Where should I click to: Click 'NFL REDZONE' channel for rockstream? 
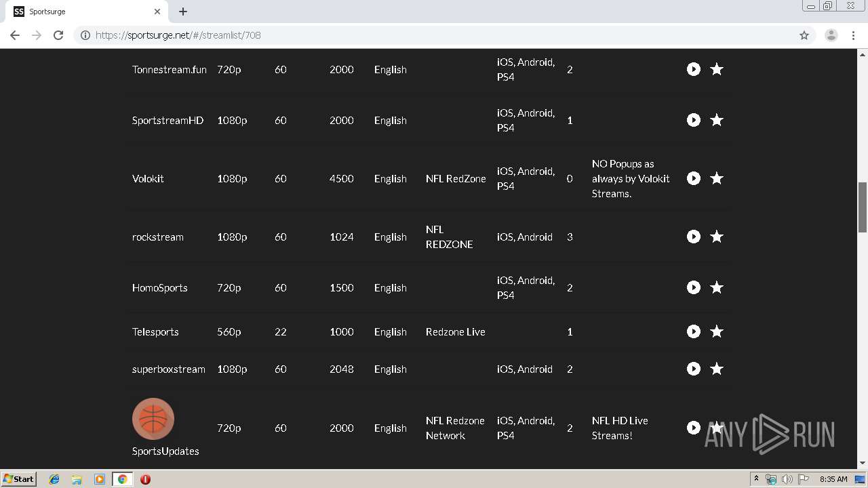click(449, 237)
